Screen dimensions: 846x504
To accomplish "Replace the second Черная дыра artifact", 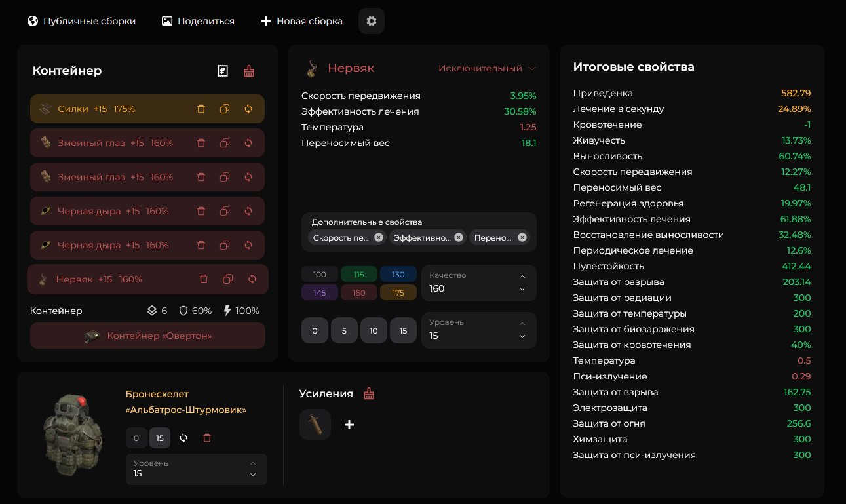I will pyautogui.click(x=248, y=245).
